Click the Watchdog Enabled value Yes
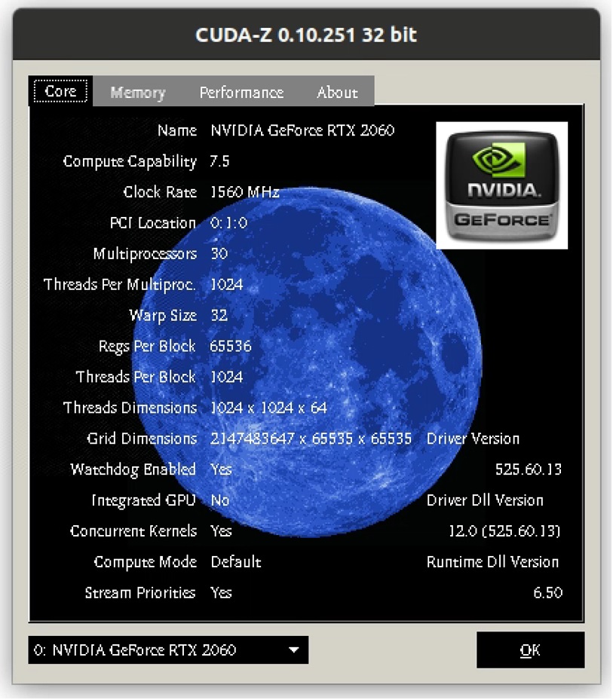Screen dimensions: 613x700 click(x=221, y=469)
